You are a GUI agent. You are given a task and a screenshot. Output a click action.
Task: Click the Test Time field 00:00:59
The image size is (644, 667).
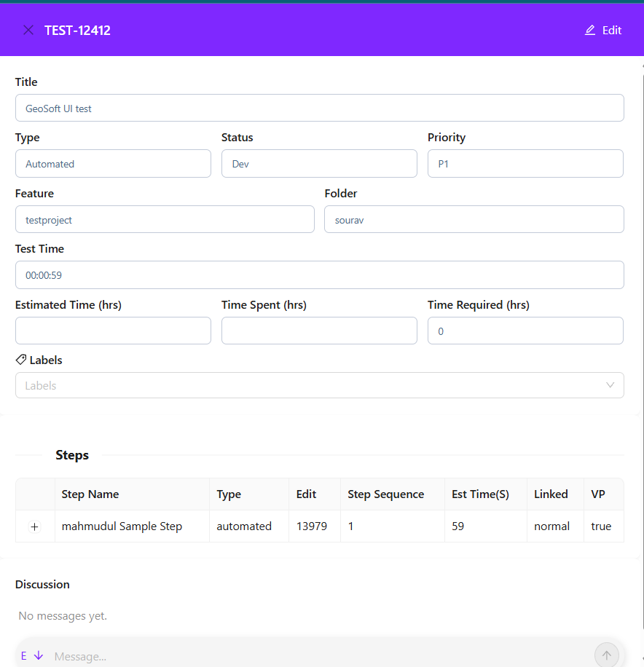tap(319, 275)
